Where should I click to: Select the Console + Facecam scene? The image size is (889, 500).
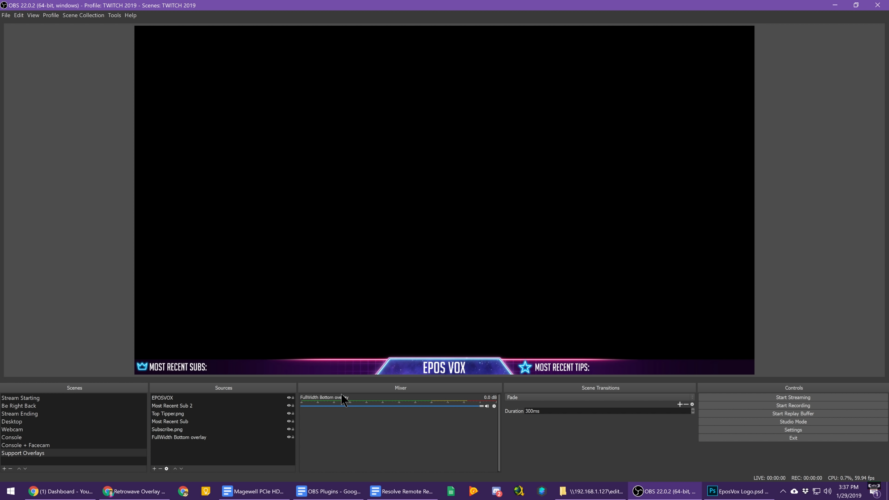click(74, 446)
